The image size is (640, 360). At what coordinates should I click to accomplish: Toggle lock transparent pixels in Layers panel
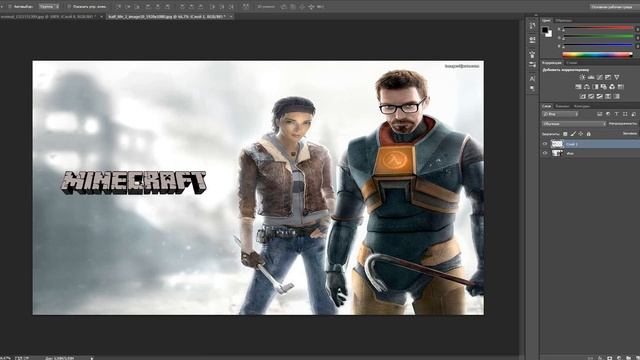tap(565, 134)
